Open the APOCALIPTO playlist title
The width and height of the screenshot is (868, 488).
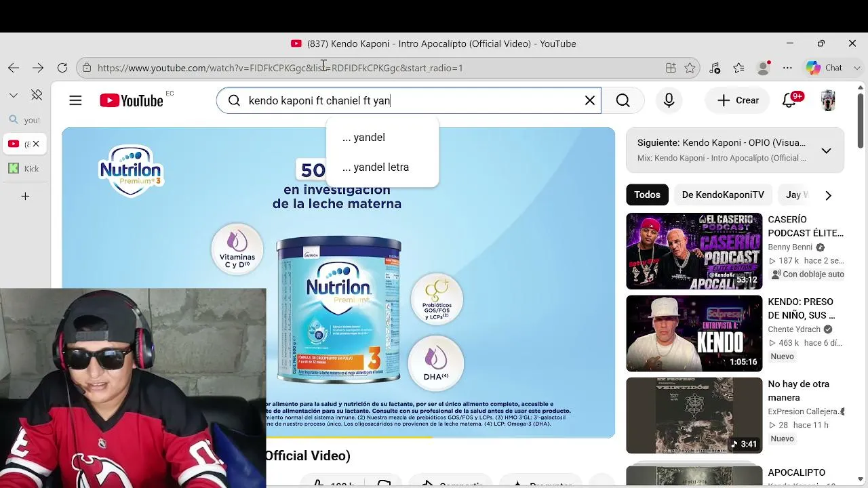(x=797, y=472)
